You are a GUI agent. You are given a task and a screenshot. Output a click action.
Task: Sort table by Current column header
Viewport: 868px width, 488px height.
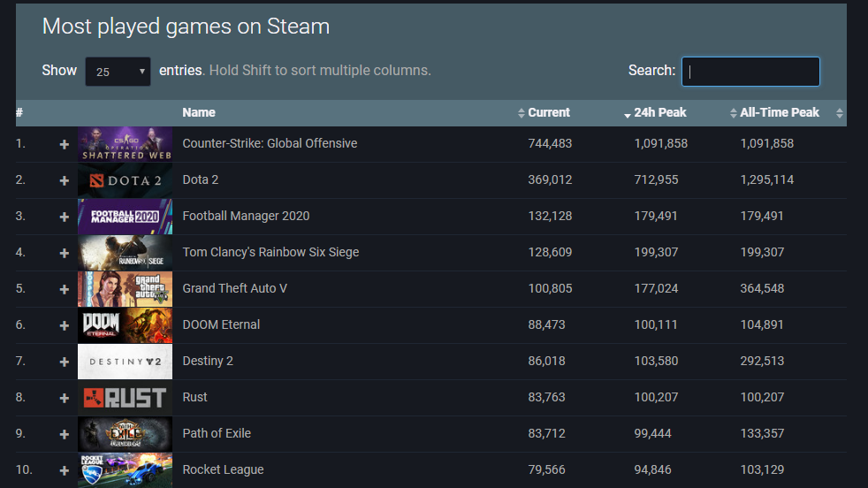pos(549,112)
